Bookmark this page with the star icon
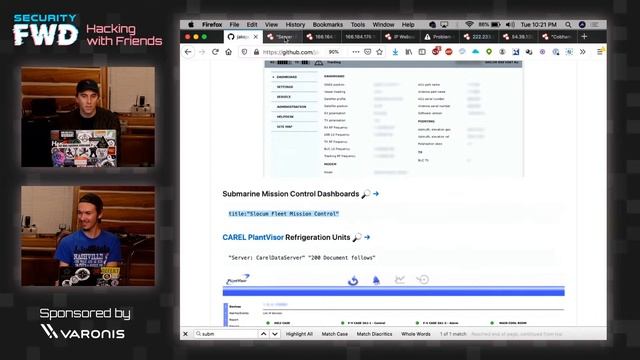This screenshot has height=360, width=640. 379,52
